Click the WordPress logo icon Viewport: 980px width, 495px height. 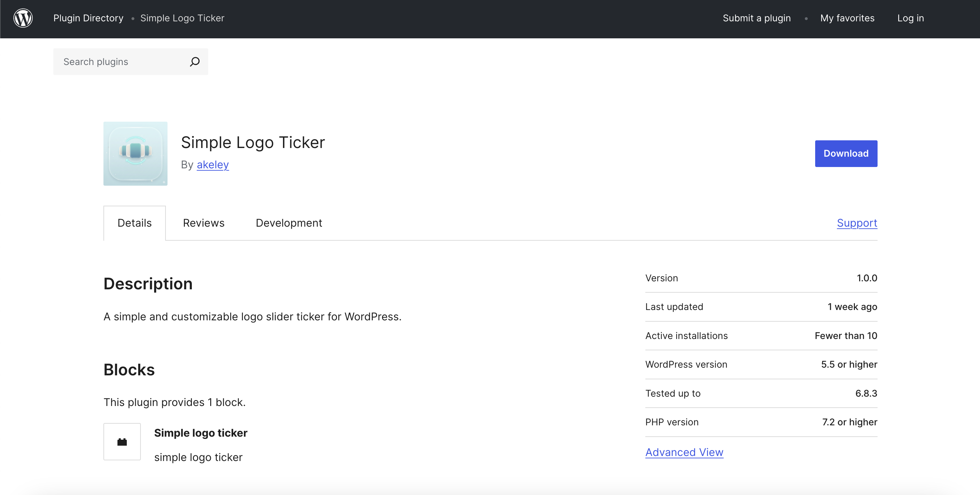tap(23, 18)
